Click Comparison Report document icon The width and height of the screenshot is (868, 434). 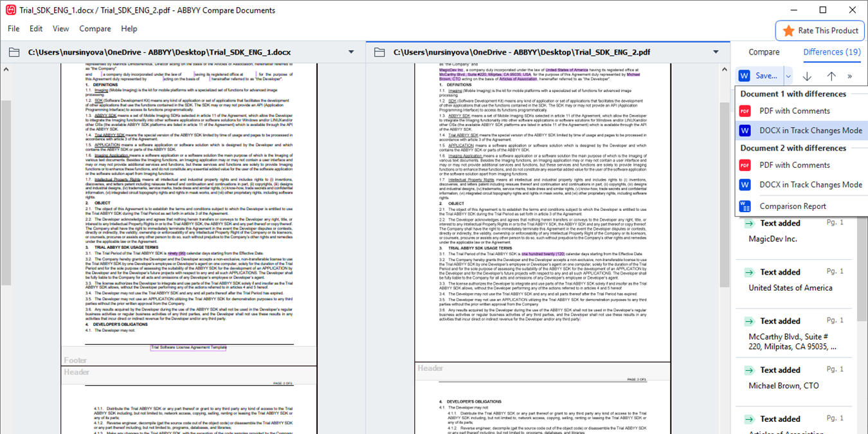pyautogui.click(x=745, y=206)
